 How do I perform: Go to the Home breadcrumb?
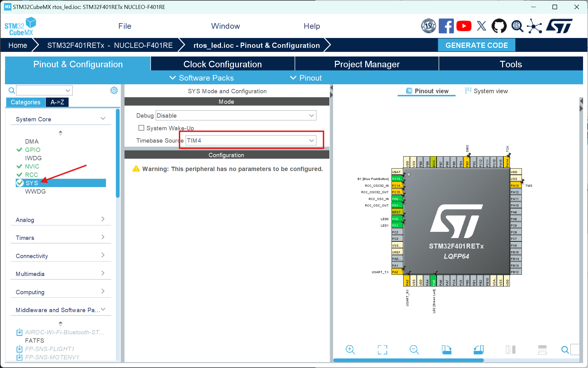coord(18,45)
